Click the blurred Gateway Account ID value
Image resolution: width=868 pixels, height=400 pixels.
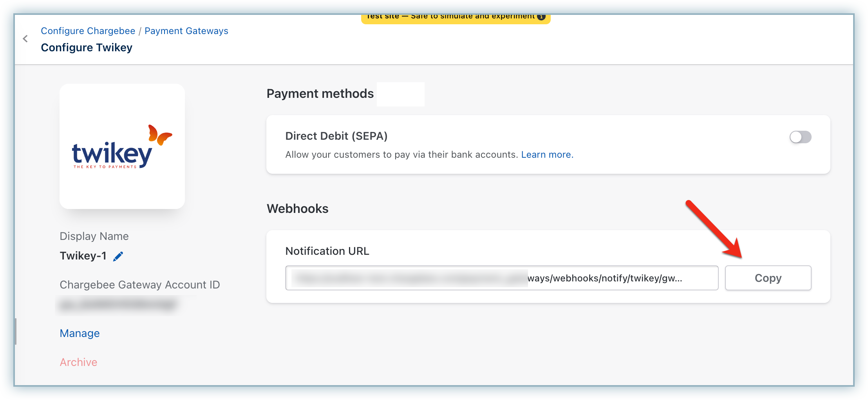click(x=118, y=305)
